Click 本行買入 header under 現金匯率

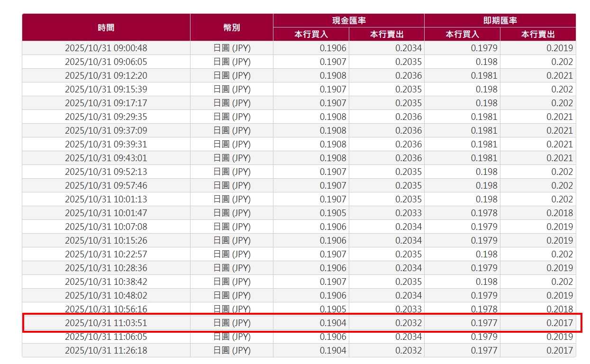311,34
